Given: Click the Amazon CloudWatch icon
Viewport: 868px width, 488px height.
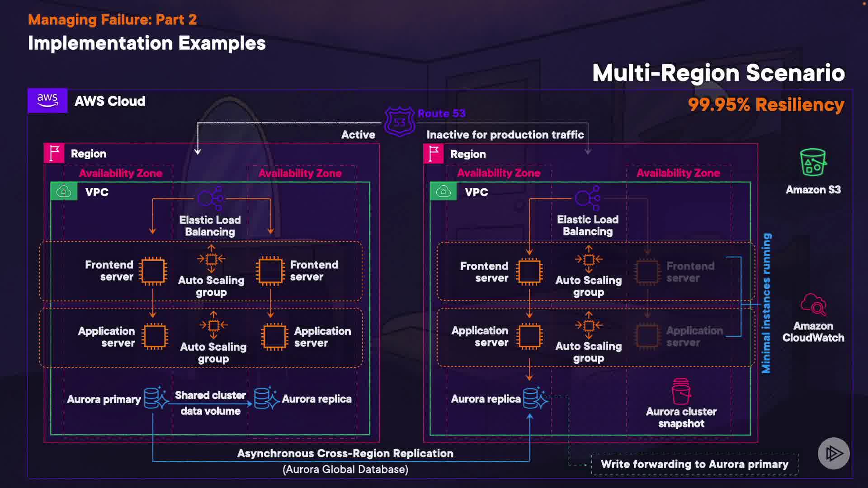Looking at the screenshot, I should pos(813,305).
